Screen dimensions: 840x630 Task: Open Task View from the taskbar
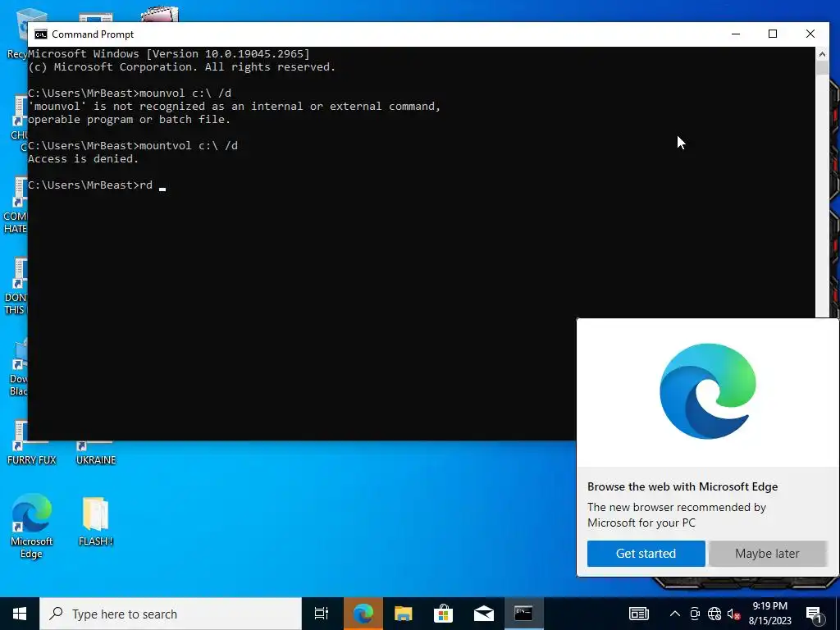(x=322, y=614)
